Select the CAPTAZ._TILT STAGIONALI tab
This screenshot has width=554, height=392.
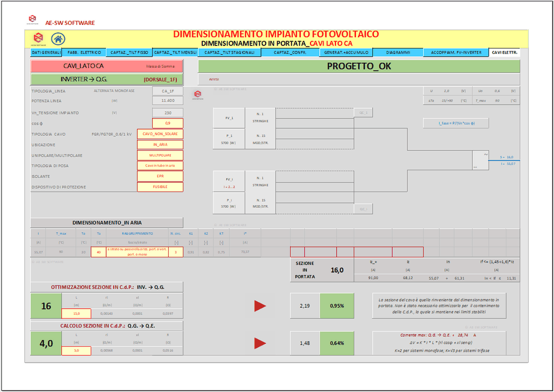(229, 53)
